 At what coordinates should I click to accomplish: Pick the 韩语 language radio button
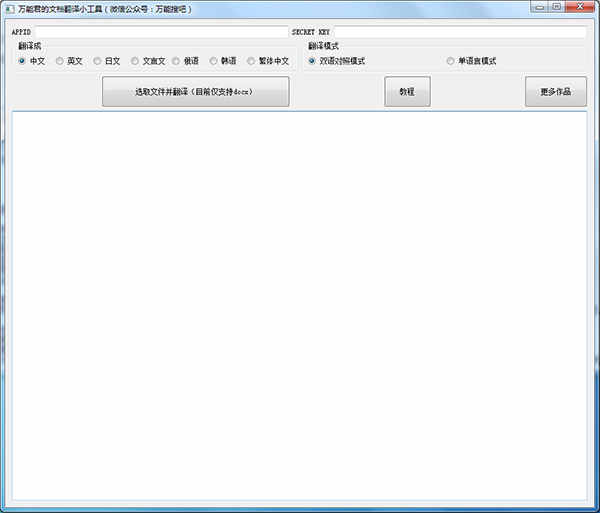pyautogui.click(x=223, y=61)
